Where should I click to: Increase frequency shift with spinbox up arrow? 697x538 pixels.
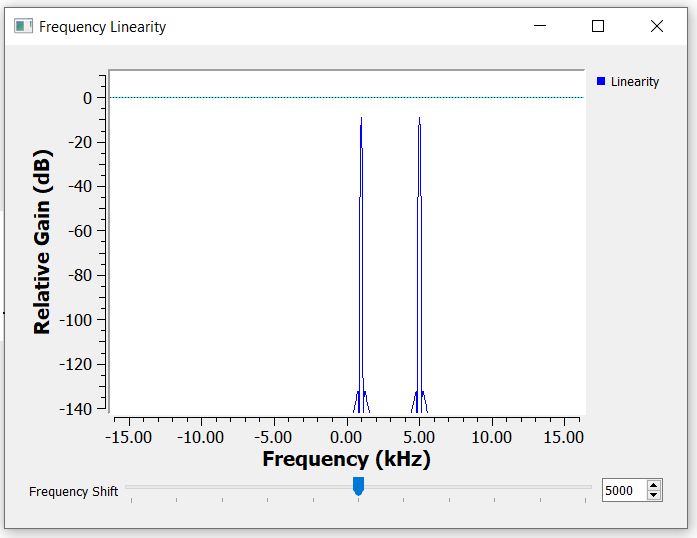pyautogui.click(x=654, y=486)
